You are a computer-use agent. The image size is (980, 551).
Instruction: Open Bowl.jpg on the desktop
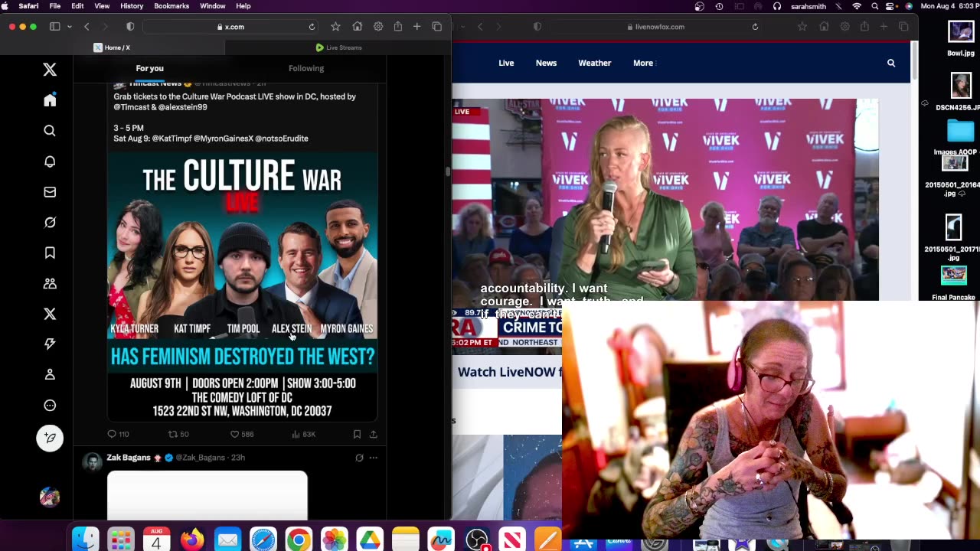point(961,39)
